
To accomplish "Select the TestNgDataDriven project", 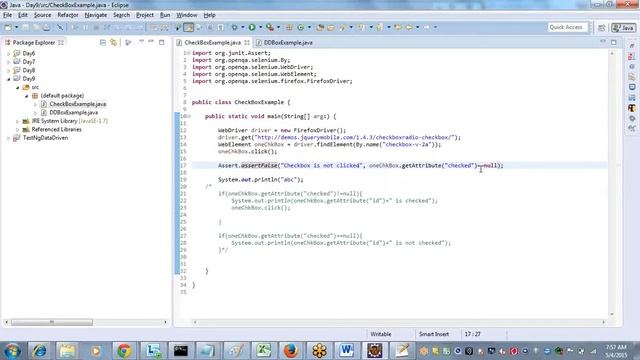I will click(40, 138).
